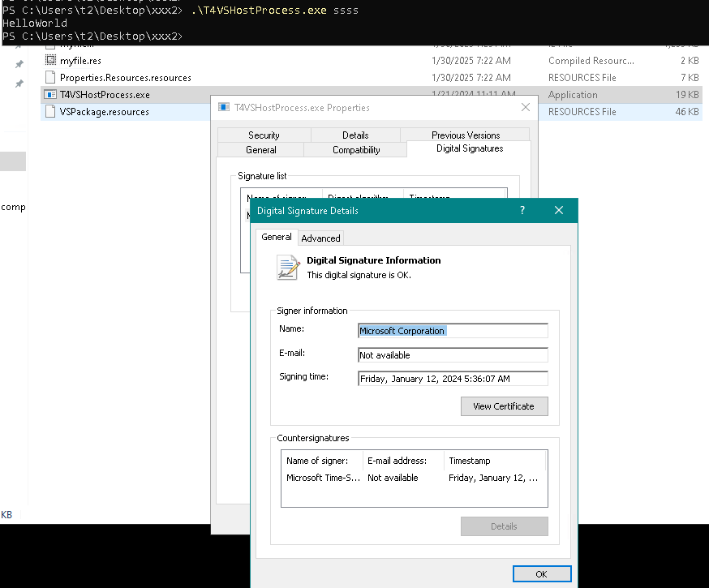Click the help question mark button
Image resolution: width=709 pixels, height=588 pixels.
pos(522,210)
